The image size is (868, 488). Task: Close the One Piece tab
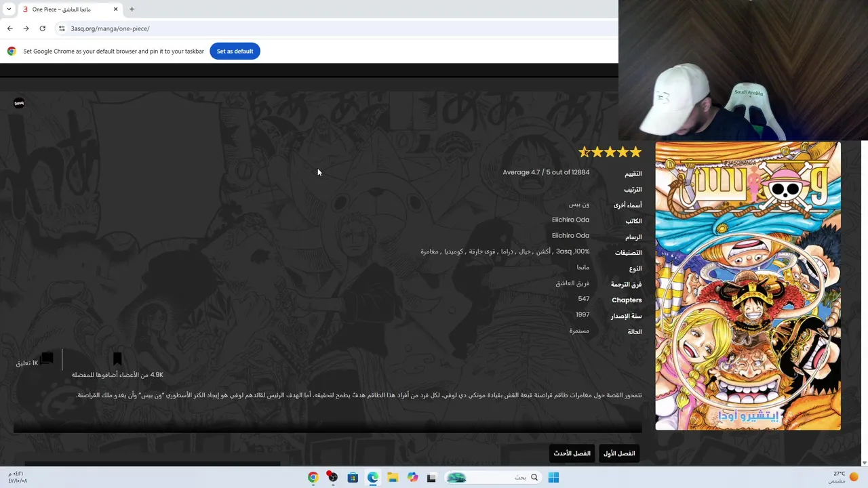[x=115, y=9]
